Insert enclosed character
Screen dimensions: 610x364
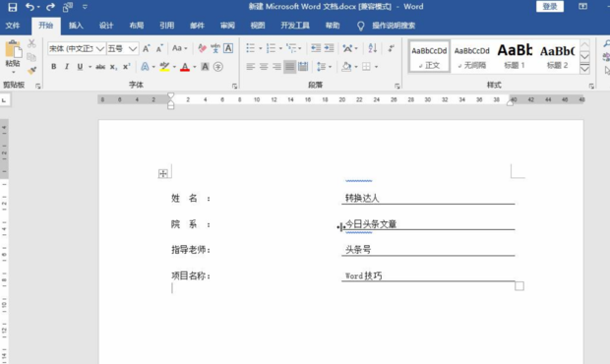click(218, 67)
